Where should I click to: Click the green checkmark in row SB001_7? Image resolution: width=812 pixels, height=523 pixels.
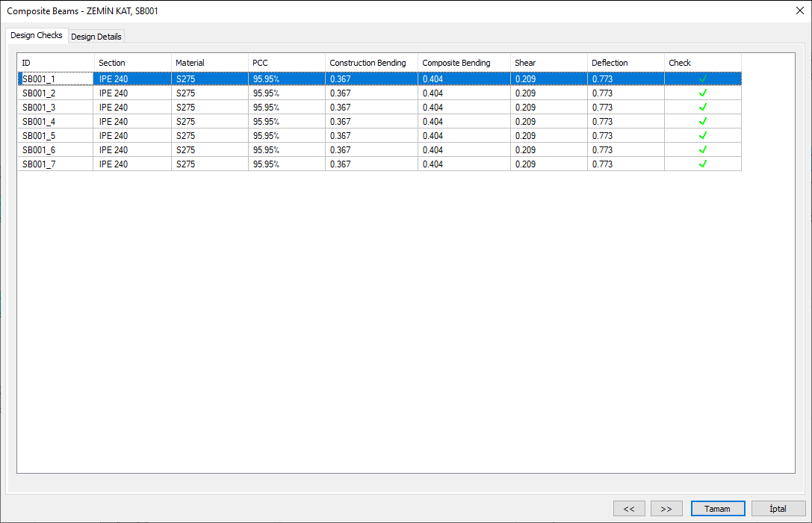coord(702,164)
